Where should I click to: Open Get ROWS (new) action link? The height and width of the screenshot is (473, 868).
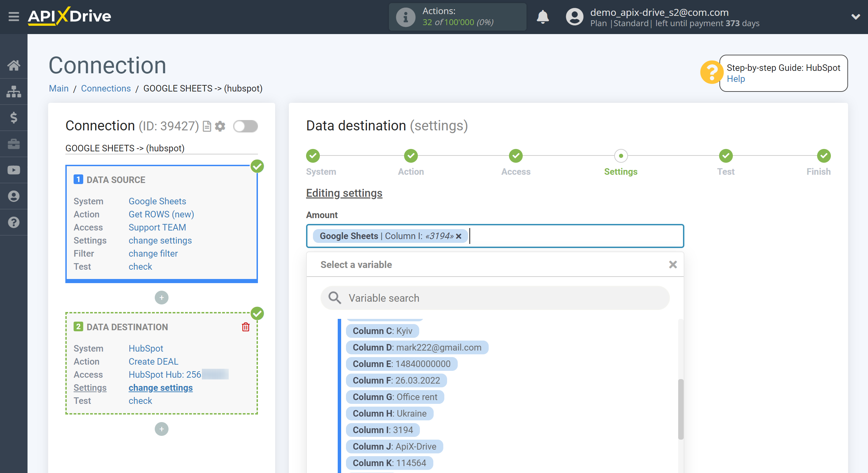pyautogui.click(x=161, y=214)
